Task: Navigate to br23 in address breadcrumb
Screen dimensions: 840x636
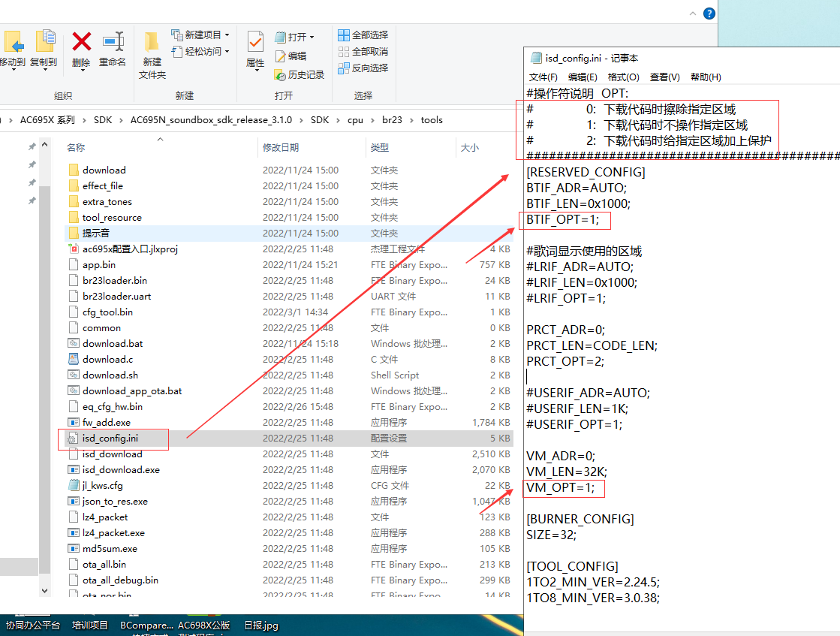Action: click(392, 120)
